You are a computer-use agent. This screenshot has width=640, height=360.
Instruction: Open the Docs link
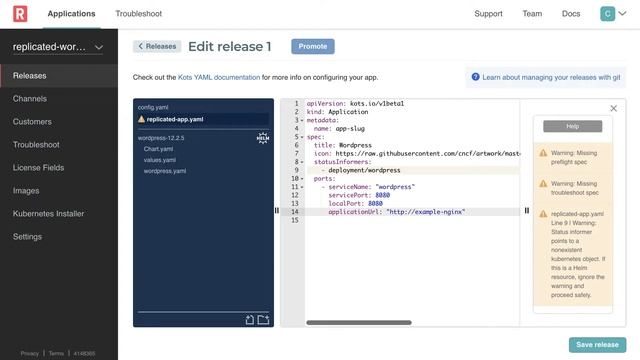(571, 13)
